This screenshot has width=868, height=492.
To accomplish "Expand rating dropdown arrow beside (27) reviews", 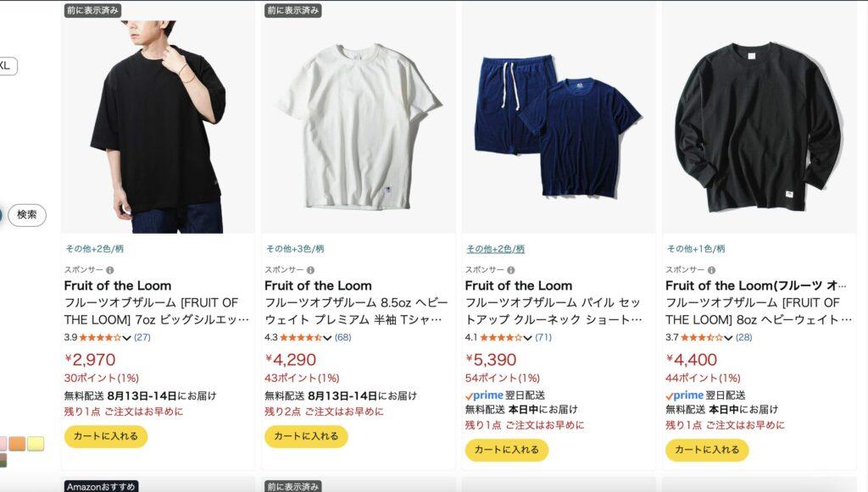I will pos(127,338).
